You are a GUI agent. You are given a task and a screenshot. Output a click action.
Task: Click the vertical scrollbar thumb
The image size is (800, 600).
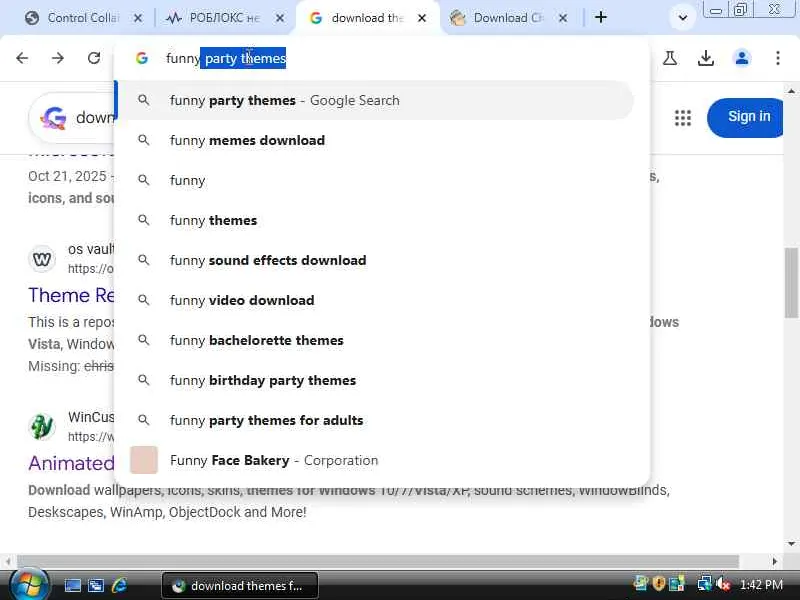[791, 283]
